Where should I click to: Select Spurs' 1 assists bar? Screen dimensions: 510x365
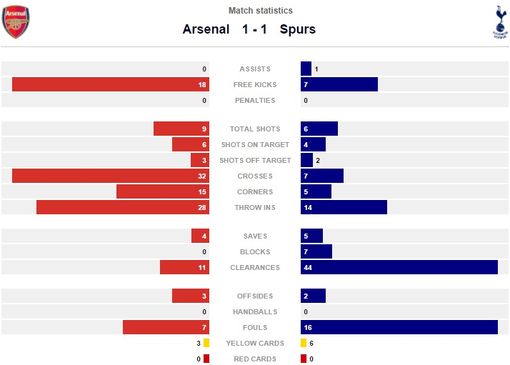click(x=306, y=69)
